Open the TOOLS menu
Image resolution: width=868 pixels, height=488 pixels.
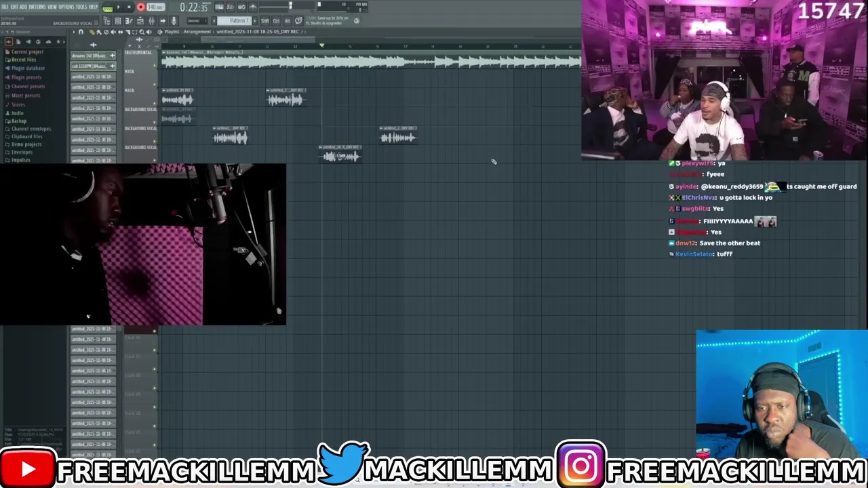tap(81, 7)
